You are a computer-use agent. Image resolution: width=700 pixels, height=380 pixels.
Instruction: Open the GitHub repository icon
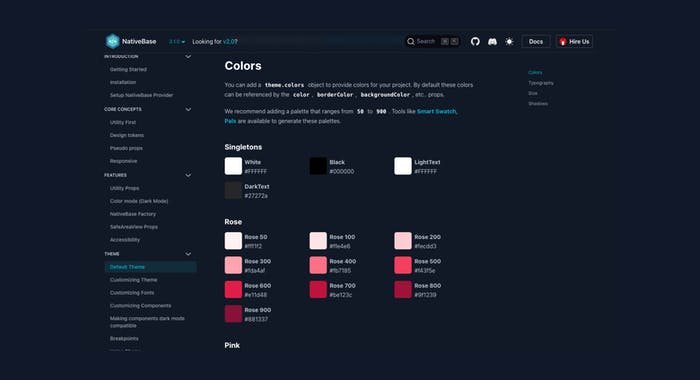pos(475,42)
